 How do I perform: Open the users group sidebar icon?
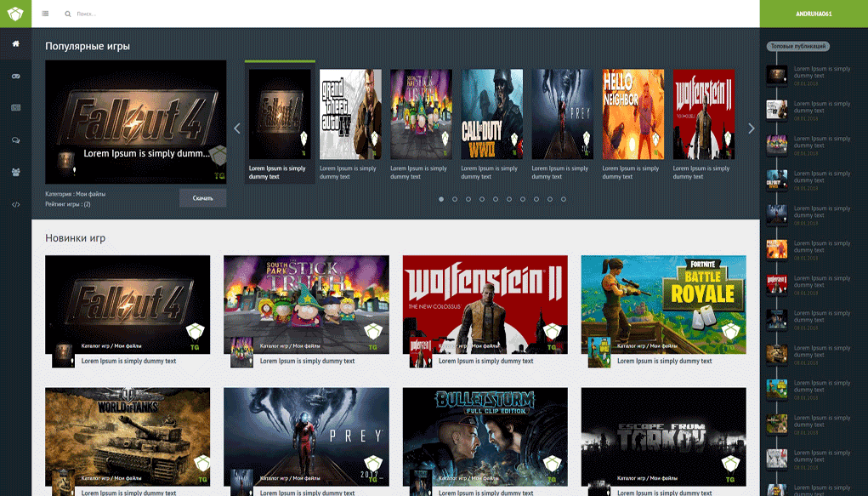pyautogui.click(x=15, y=173)
